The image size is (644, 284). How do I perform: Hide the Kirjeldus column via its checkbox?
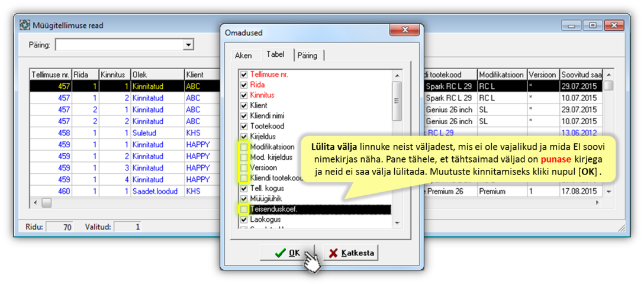tap(244, 136)
